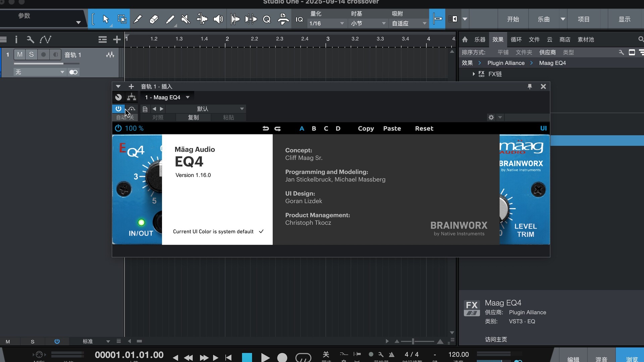Open track inspector i icon
The height and width of the screenshot is (362, 644).
point(16,40)
